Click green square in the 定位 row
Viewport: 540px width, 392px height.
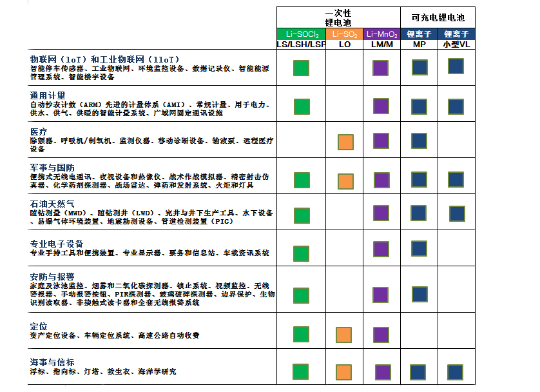(x=302, y=334)
